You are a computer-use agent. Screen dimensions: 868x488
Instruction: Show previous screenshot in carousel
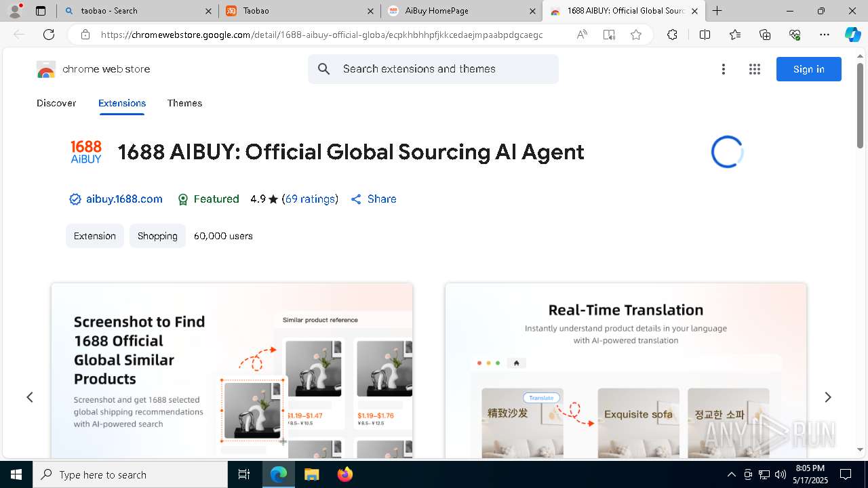coord(30,397)
